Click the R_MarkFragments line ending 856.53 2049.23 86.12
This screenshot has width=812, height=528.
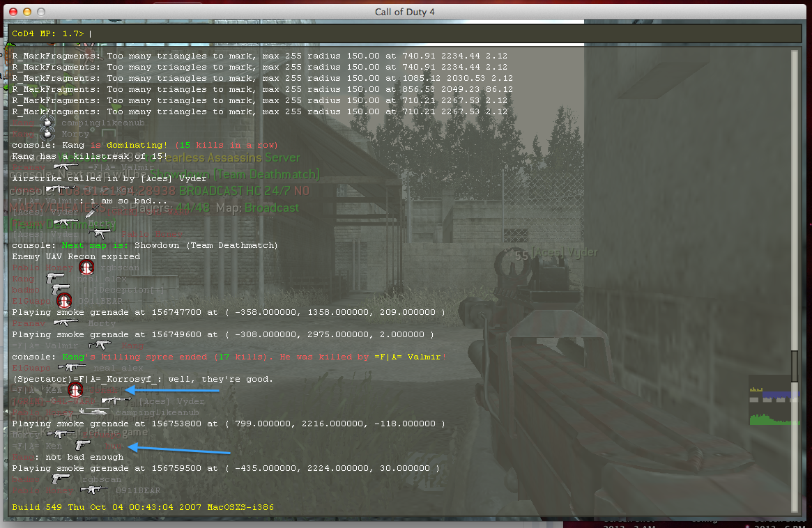262,89
